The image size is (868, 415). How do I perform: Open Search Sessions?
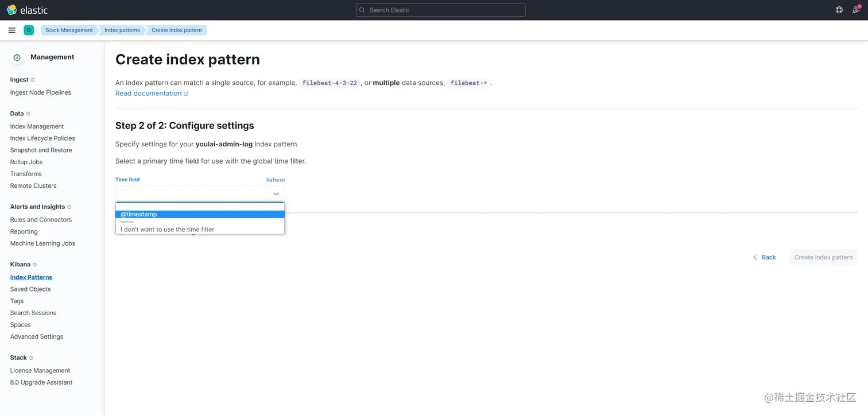pos(33,313)
